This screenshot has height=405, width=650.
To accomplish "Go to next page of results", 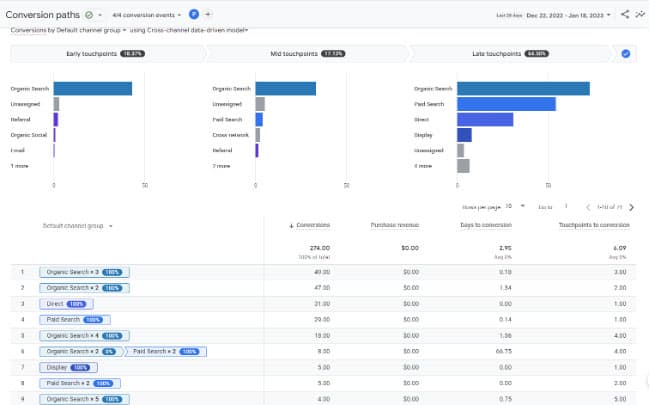I will click(x=631, y=207).
